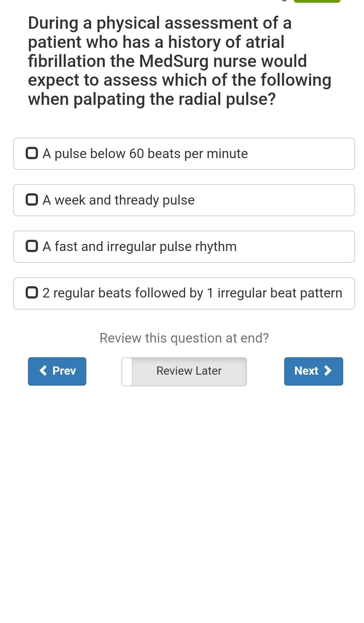Click the left chevron on the Prev button
The height and width of the screenshot is (623, 364).
point(43,371)
